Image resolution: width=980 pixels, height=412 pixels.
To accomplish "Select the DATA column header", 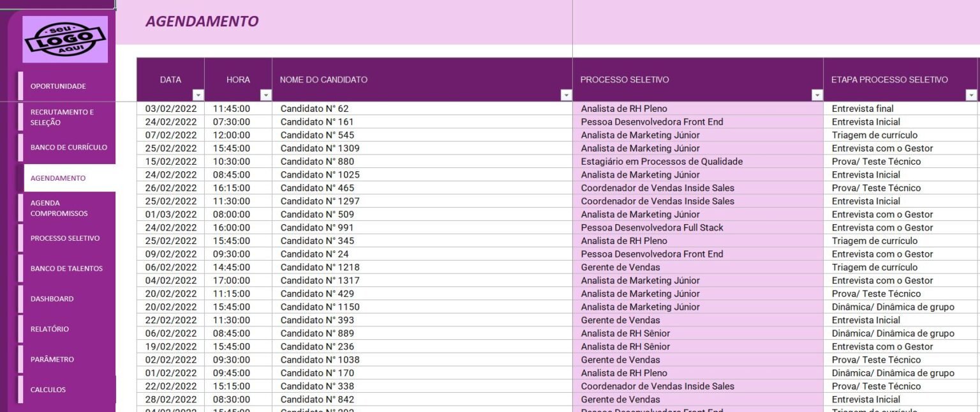I will 170,80.
